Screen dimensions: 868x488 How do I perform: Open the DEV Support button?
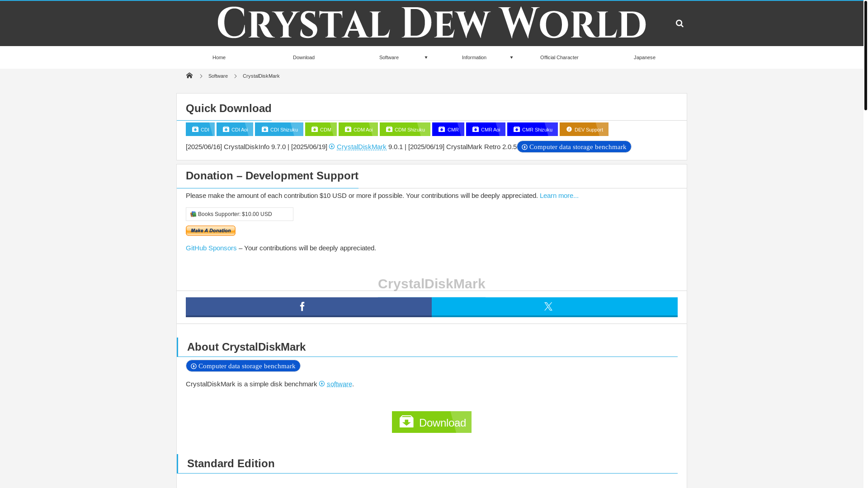[x=584, y=129]
